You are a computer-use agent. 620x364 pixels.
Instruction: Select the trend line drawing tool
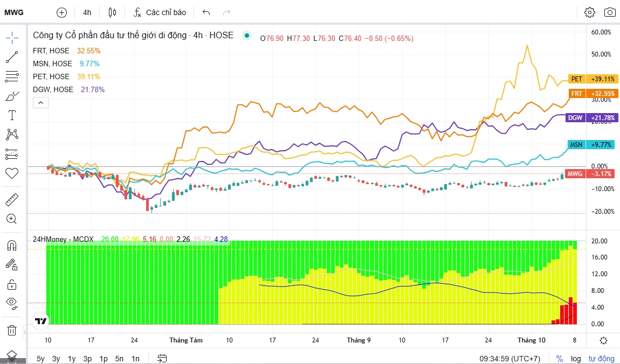[x=12, y=57]
